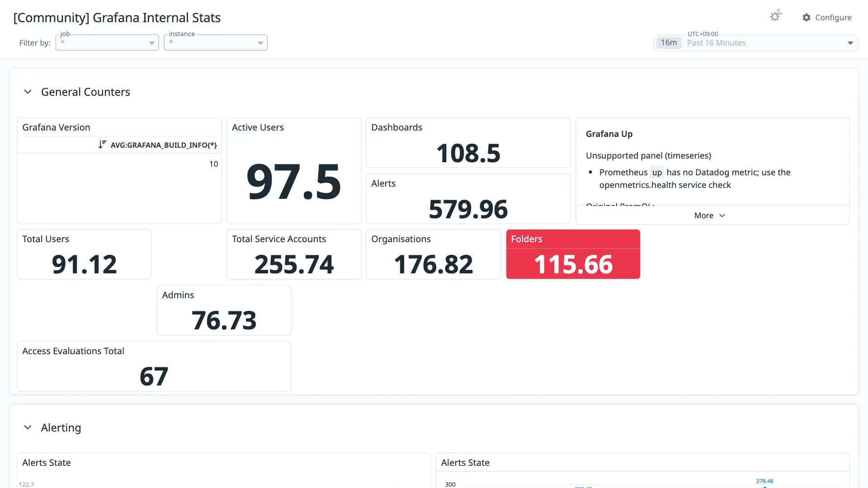Viewport: 868px width, 488px height.
Task: Click the left Alerts State widget title
Action: 46,463
